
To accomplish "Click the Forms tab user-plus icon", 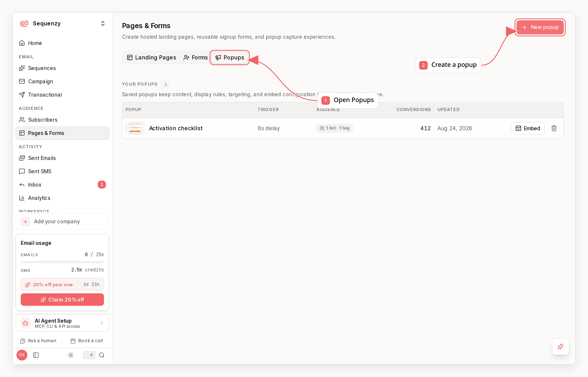I will coord(186,57).
